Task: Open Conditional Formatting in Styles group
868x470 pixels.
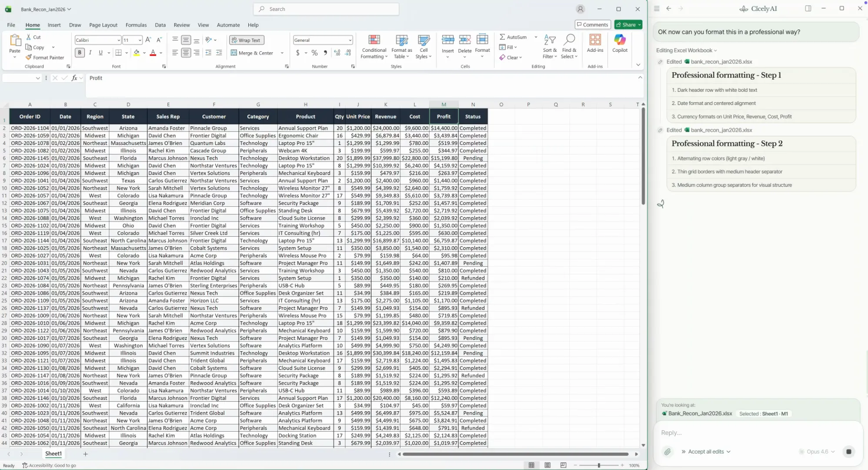Action: pyautogui.click(x=374, y=47)
